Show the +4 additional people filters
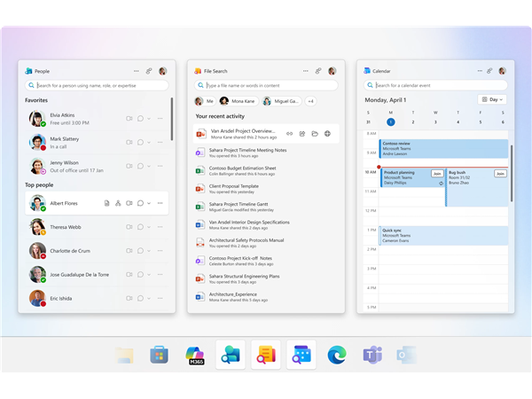The image size is (532, 399). tap(310, 101)
